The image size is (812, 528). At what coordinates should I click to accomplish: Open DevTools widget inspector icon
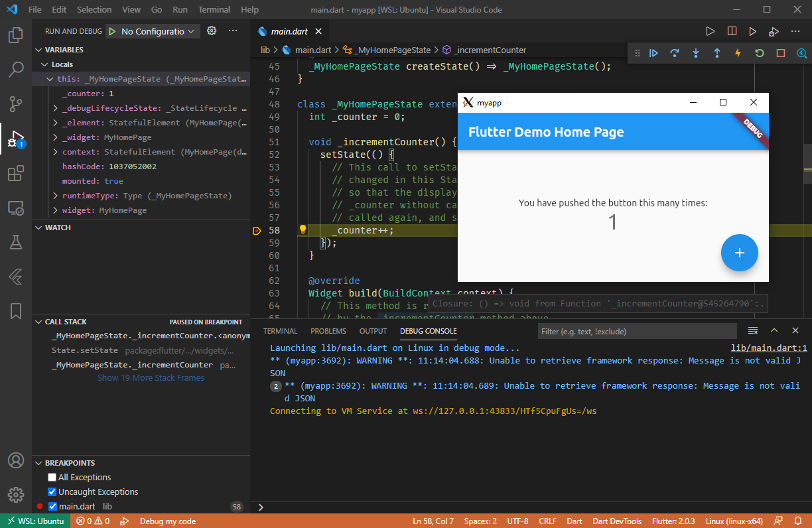[801, 53]
